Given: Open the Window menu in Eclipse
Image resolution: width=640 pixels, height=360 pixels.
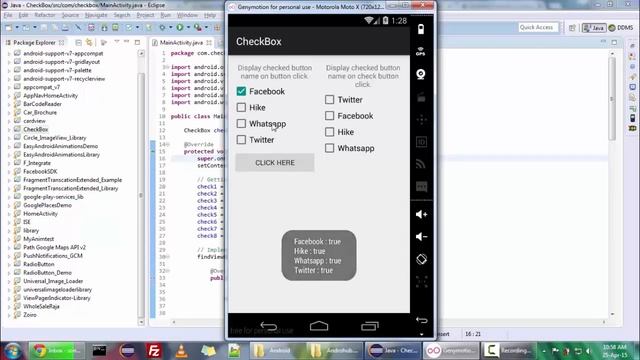Looking at the screenshot, I should coord(187,15).
